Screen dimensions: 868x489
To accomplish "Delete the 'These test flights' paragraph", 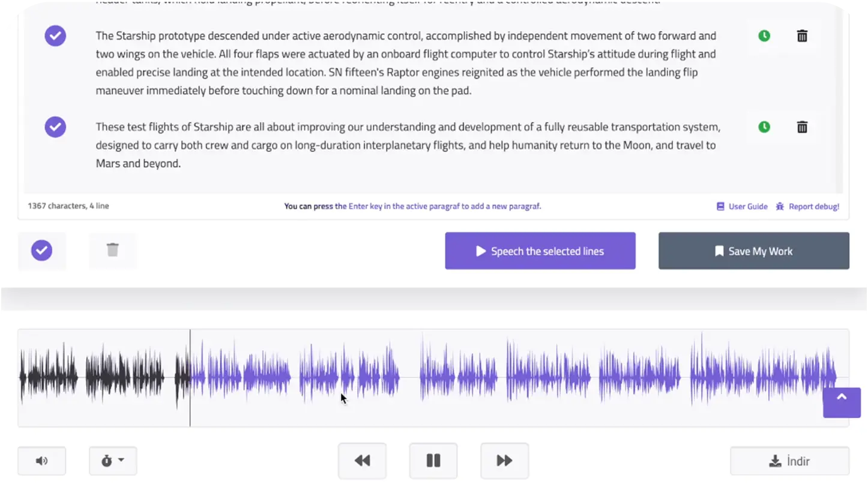I will tap(802, 127).
